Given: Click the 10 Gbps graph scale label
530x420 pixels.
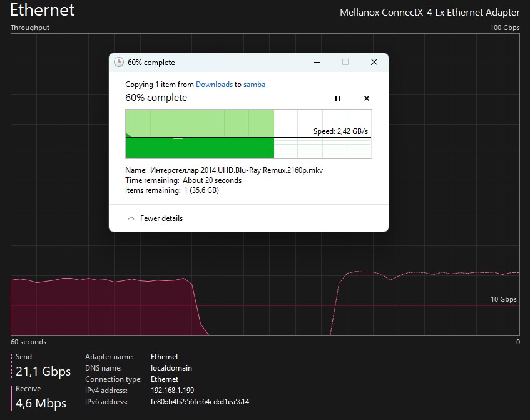Looking at the screenshot, I should click(504, 299).
